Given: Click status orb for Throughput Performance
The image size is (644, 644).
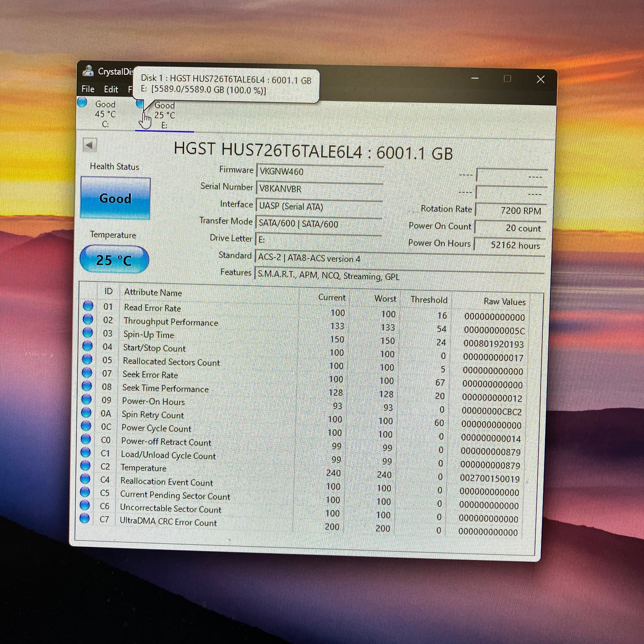Looking at the screenshot, I should (88, 319).
